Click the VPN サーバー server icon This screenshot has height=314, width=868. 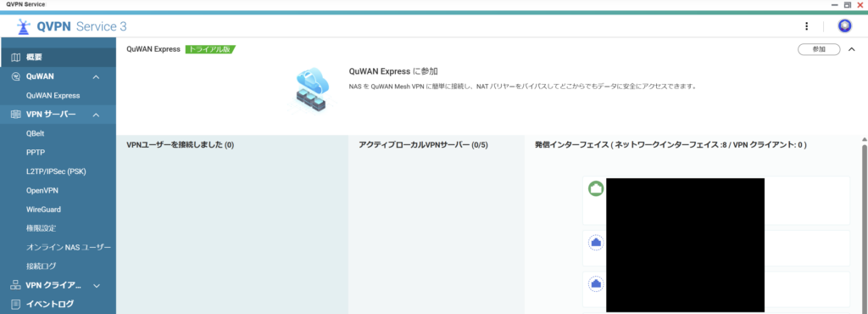point(15,115)
